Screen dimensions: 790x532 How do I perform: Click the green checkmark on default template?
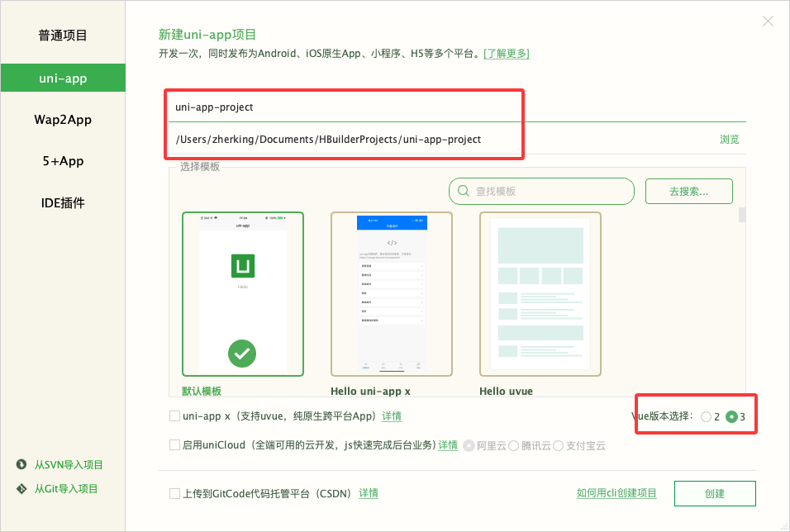coord(242,354)
